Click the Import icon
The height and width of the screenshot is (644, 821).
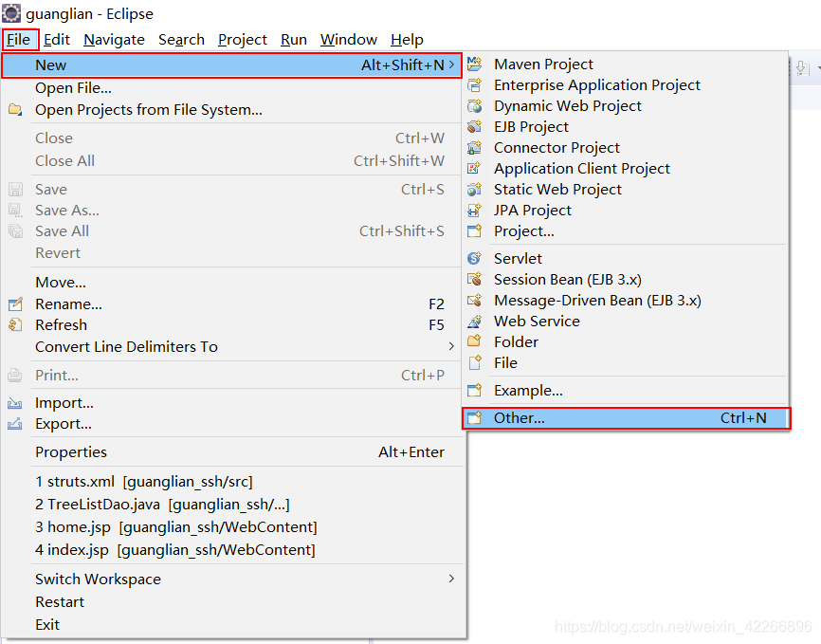tap(15, 403)
